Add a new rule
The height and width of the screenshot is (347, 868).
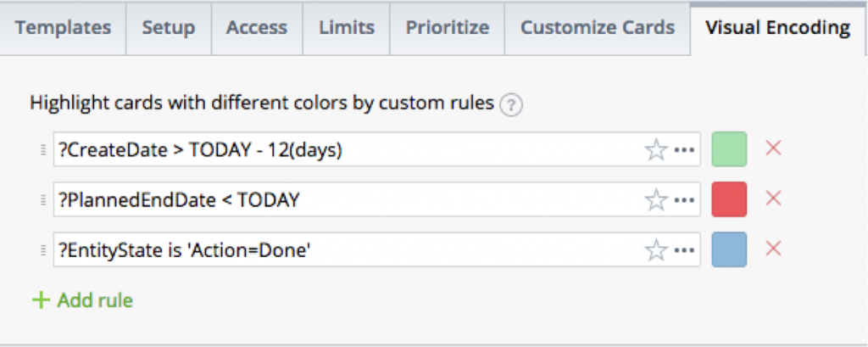pyautogui.click(x=82, y=300)
